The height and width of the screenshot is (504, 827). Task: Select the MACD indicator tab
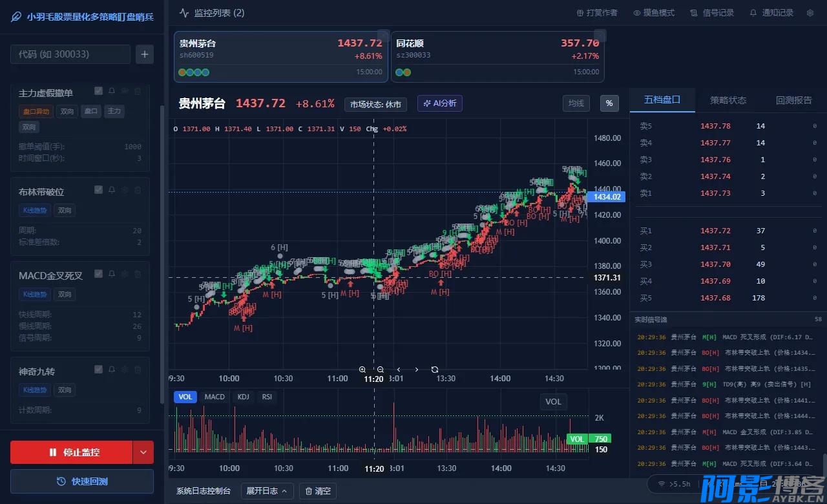click(x=215, y=397)
